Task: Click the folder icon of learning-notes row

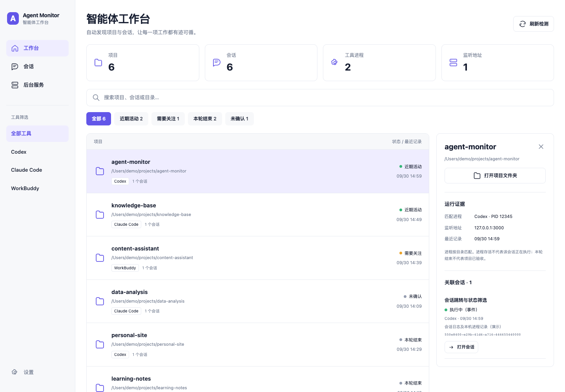Action: [100, 388]
